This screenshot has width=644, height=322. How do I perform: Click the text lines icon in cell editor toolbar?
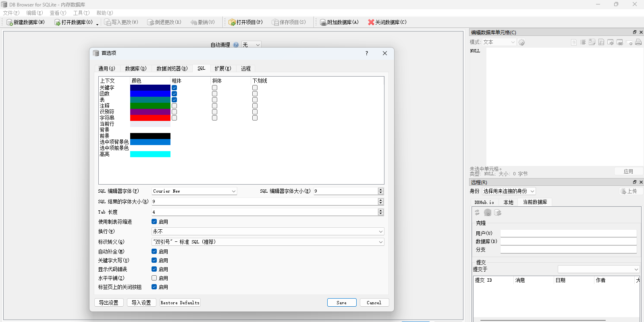pos(583,42)
